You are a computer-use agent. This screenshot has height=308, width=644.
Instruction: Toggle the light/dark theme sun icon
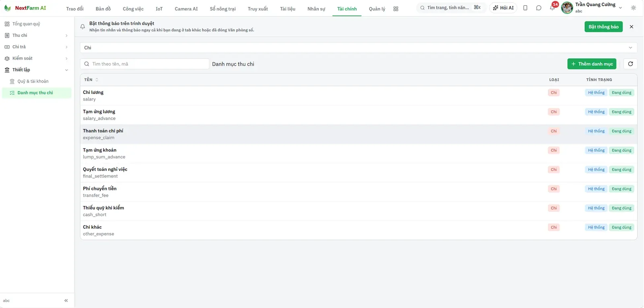[x=634, y=8]
